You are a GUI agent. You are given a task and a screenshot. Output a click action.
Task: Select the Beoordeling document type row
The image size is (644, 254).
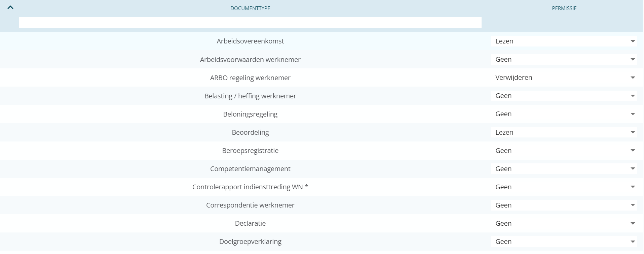(x=250, y=132)
